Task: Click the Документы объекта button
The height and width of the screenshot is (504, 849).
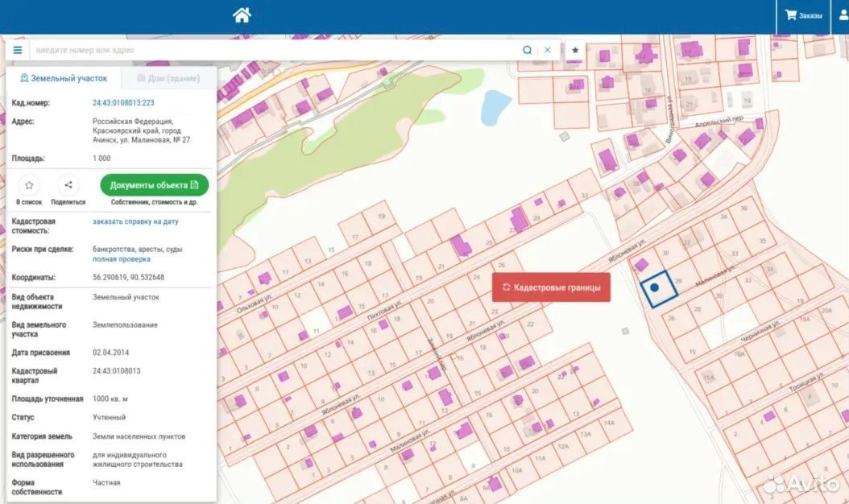Action: pyautogui.click(x=155, y=185)
